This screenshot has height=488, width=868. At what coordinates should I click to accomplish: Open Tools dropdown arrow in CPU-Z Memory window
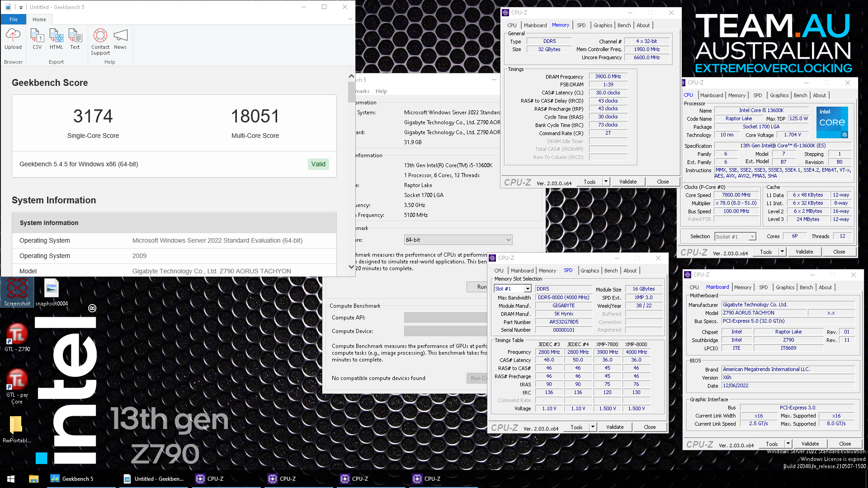point(606,182)
